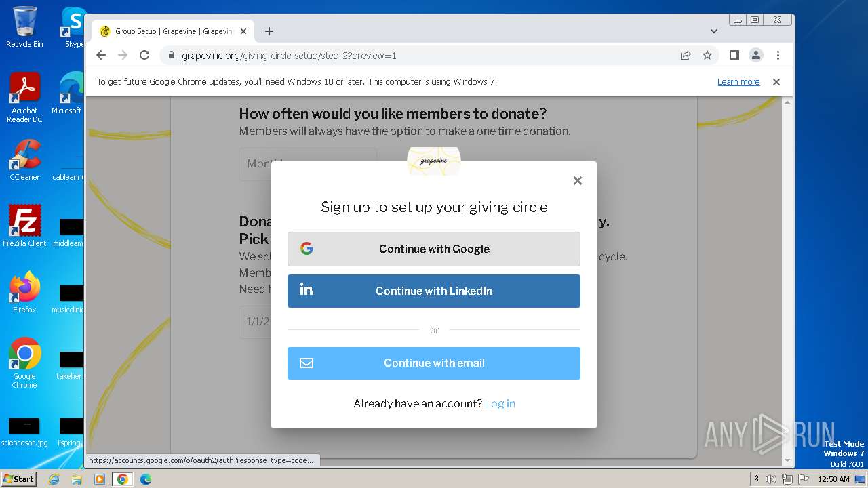This screenshot has height=488, width=868.
Task: Switch to Chrome in taskbar
Action: tap(123, 479)
